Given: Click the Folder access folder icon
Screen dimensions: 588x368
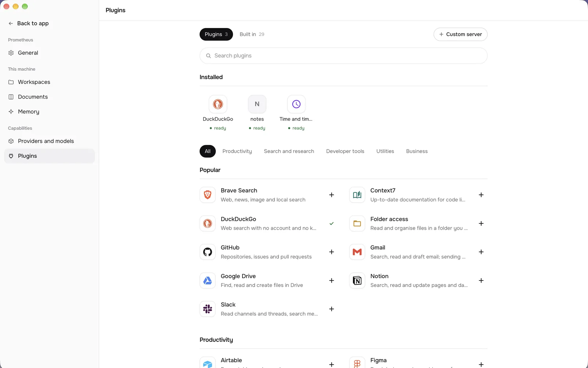Looking at the screenshot, I should click(x=357, y=223).
